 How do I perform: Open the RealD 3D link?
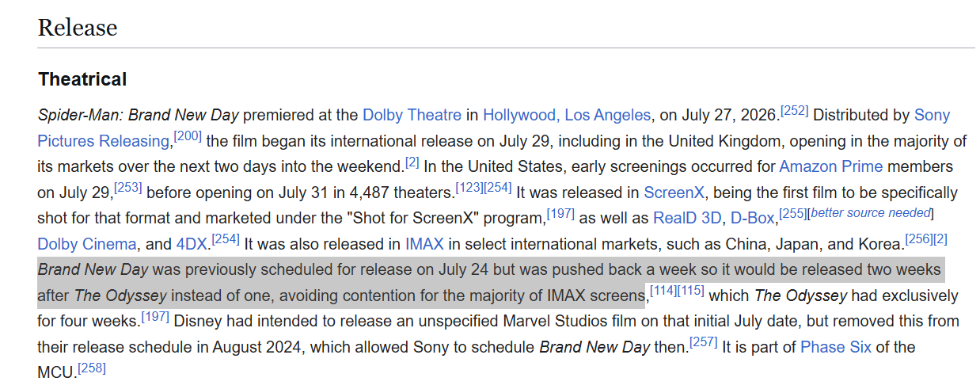point(688,218)
